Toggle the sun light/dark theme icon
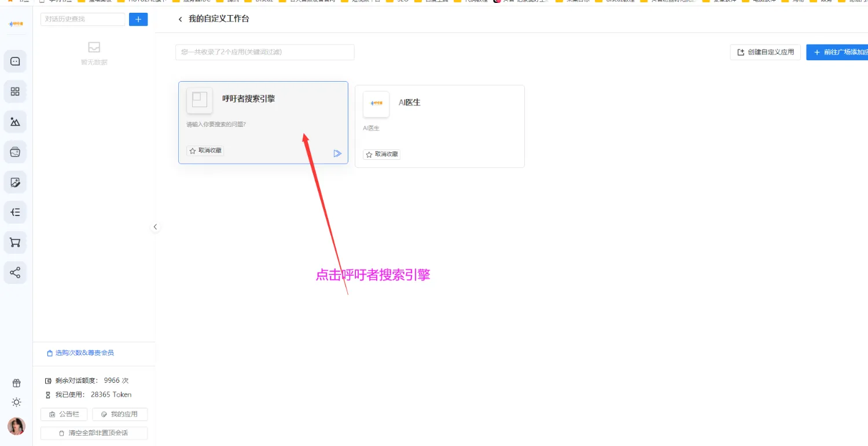Image resolution: width=868 pixels, height=446 pixels. tap(16, 402)
